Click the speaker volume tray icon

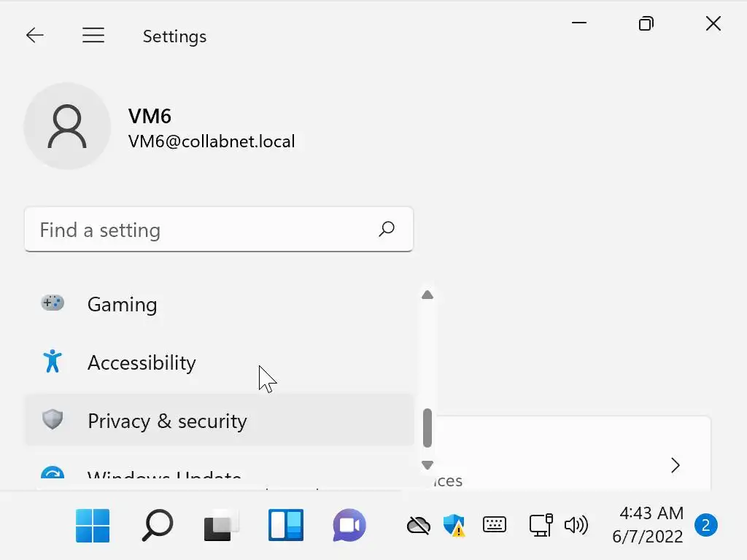coord(576,525)
